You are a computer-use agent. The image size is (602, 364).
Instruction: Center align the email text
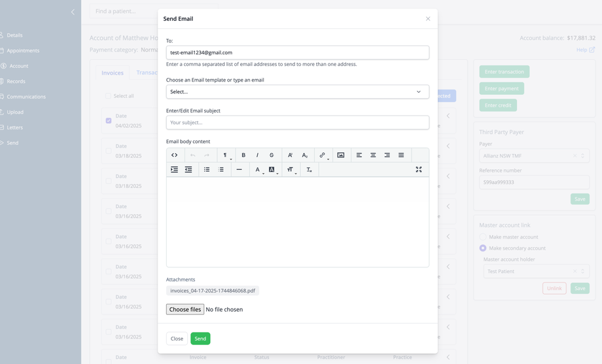click(x=373, y=155)
